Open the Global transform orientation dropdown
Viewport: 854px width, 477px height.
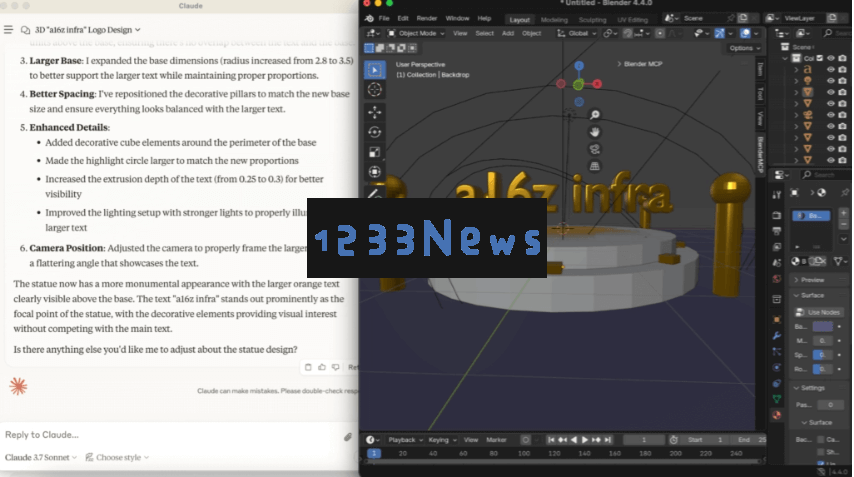point(576,33)
